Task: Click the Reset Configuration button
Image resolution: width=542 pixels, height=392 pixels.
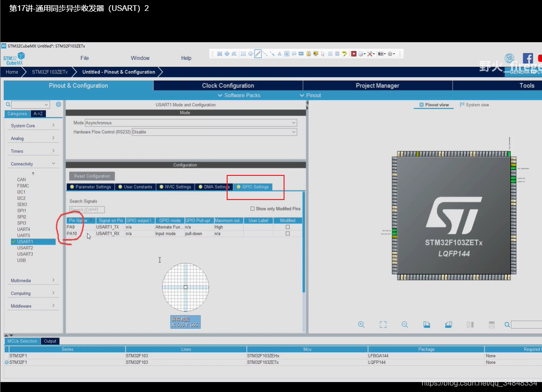Action: (x=92, y=176)
